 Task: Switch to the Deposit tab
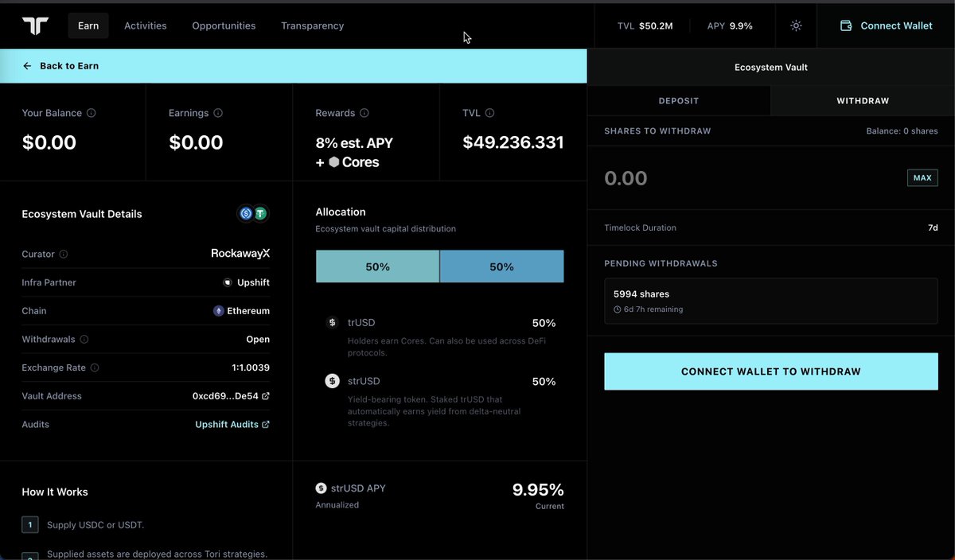point(679,101)
